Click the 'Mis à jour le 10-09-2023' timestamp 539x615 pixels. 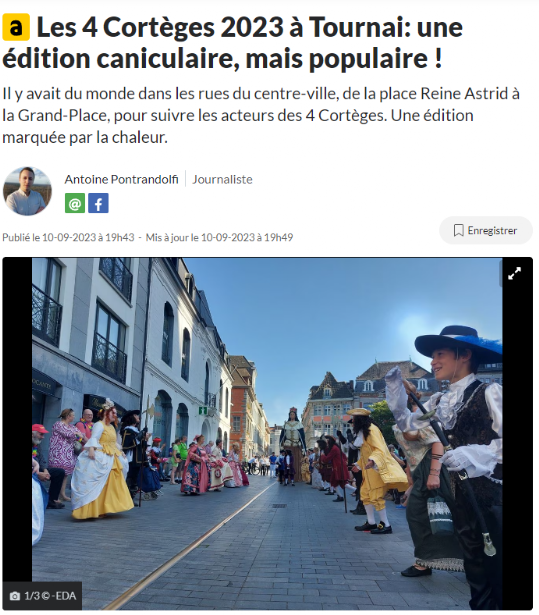(219, 237)
